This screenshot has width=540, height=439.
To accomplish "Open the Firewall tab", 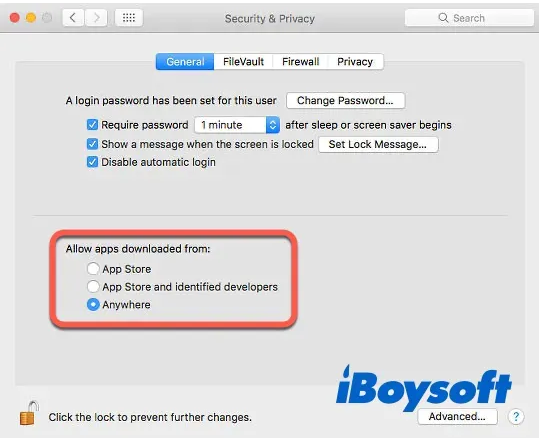I will click(300, 62).
